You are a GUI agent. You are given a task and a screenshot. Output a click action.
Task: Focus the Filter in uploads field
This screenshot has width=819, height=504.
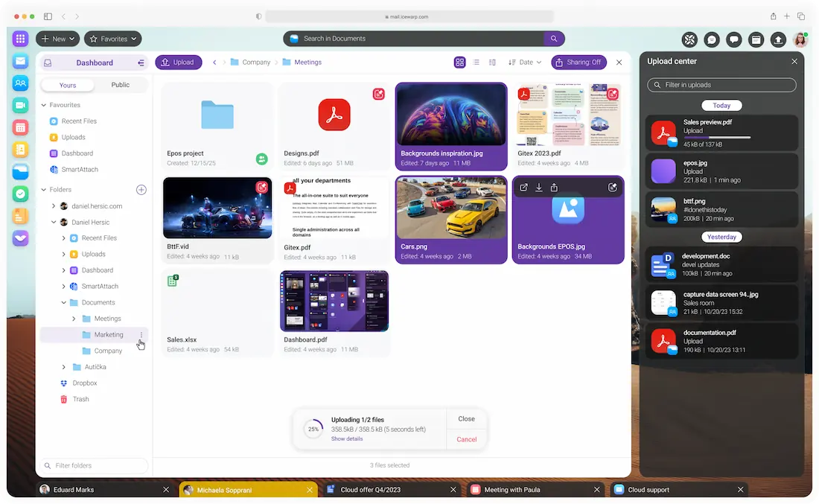tap(721, 85)
